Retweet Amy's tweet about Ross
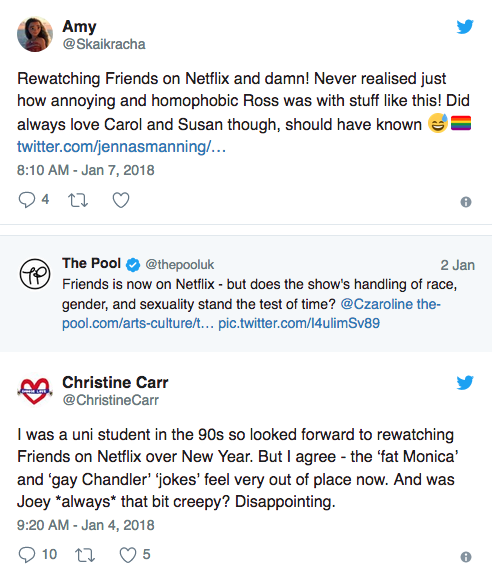Viewport: 492px width, 574px height. pyautogui.click(x=78, y=200)
